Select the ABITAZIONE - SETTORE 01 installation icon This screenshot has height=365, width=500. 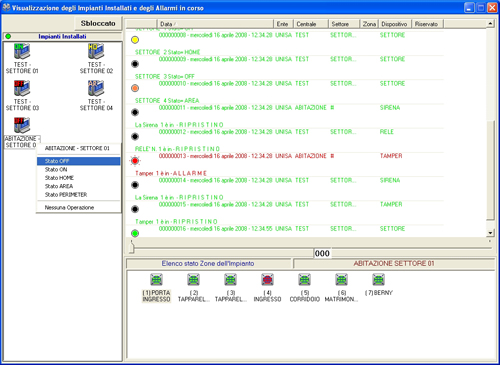click(22, 125)
